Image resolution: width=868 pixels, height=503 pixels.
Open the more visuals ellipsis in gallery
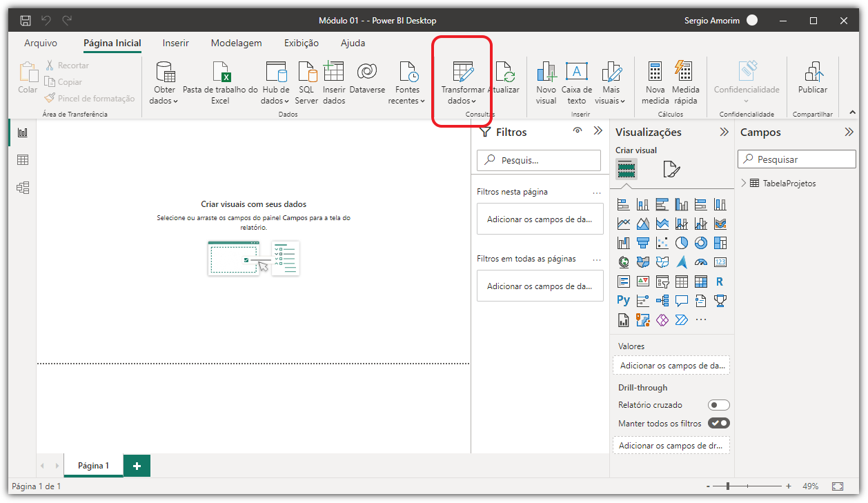point(701,320)
